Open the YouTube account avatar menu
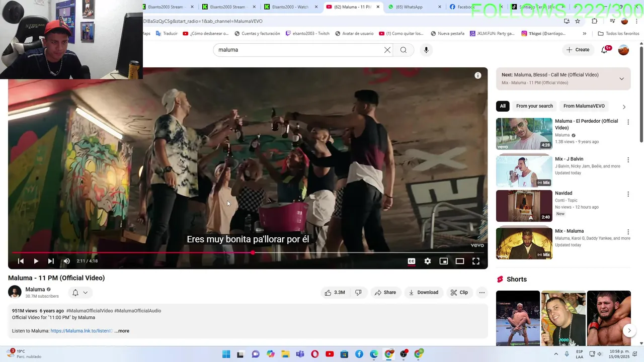This screenshot has width=644, height=362. (623, 50)
